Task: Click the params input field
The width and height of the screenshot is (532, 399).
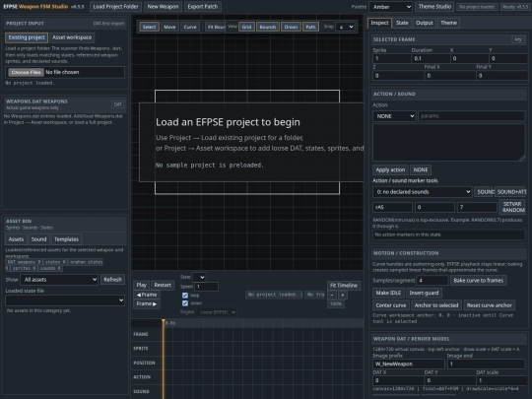Action: [x=472, y=116]
